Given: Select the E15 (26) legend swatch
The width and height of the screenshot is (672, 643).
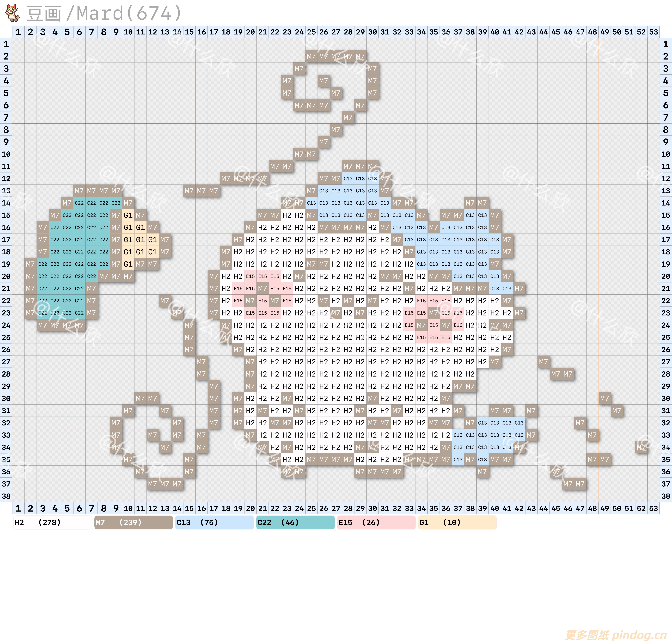Looking at the screenshot, I should 376,522.
